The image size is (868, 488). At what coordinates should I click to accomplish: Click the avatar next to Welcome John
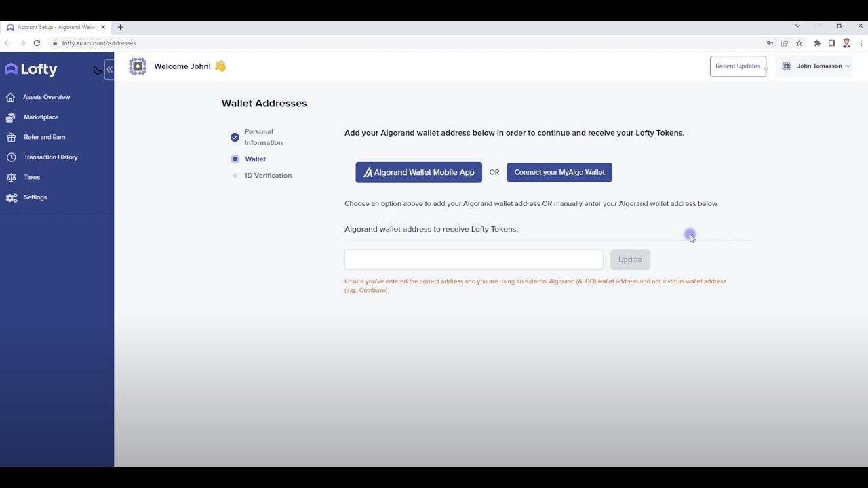pyautogui.click(x=138, y=66)
